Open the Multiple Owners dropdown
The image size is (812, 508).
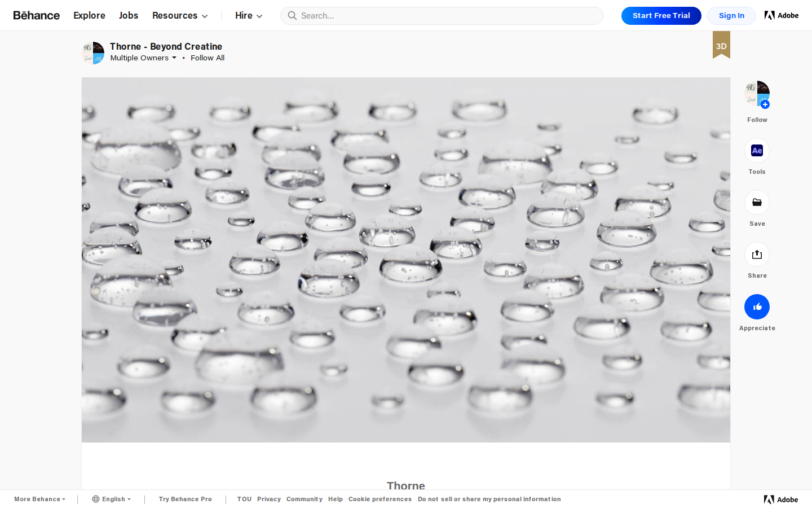pyautogui.click(x=143, y=58)
